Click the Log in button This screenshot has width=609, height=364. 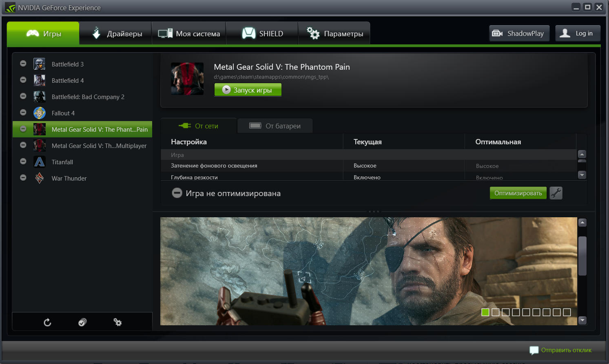[x=578, y=33]
